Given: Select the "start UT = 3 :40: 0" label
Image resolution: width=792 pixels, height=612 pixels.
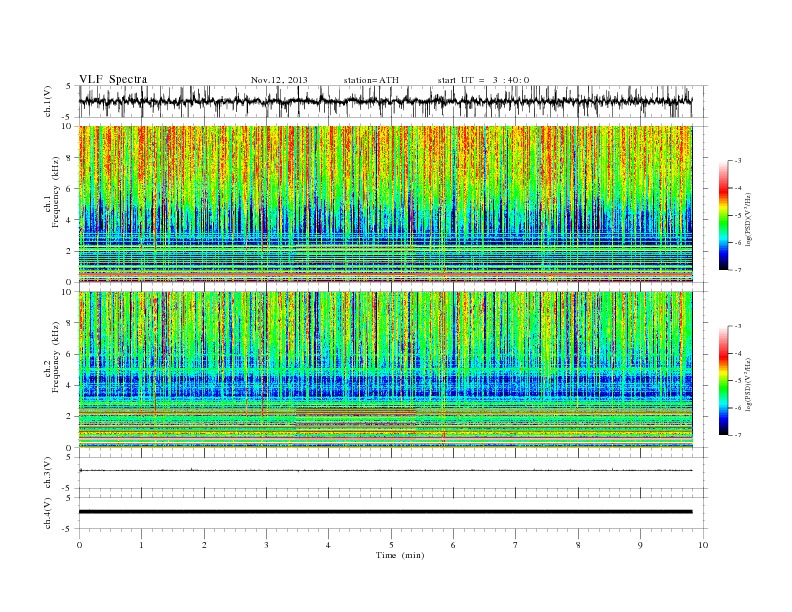Looking at the screenshot, I should pos(483,80).
